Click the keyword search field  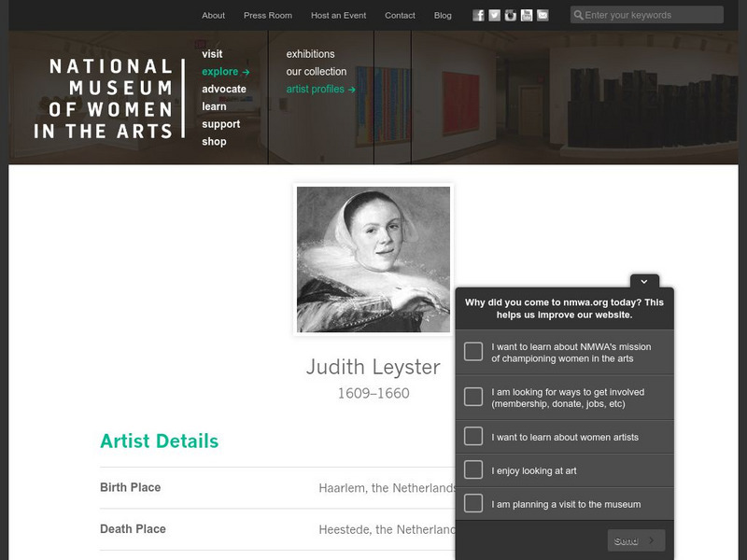click(x=646, y=15)
